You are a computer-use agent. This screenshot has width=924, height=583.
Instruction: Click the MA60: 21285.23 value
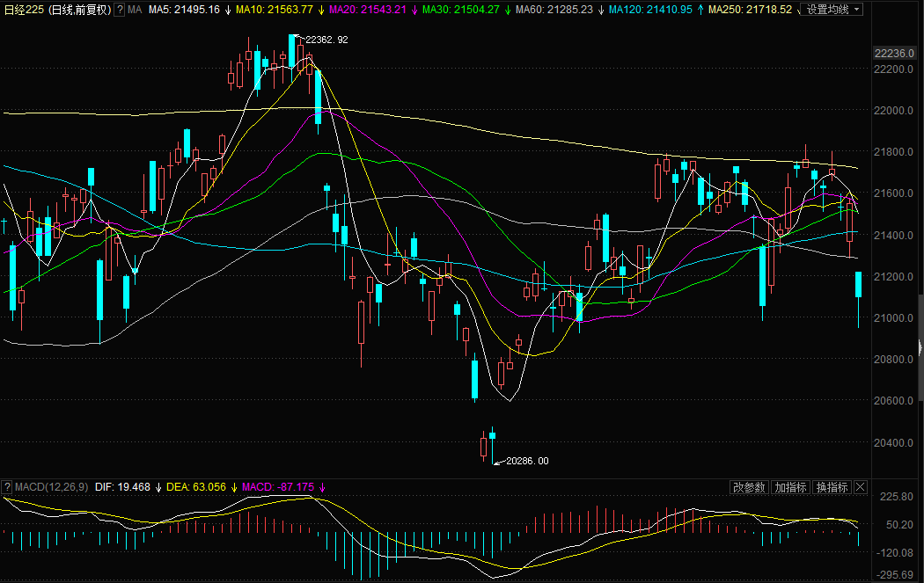(554, 10)
